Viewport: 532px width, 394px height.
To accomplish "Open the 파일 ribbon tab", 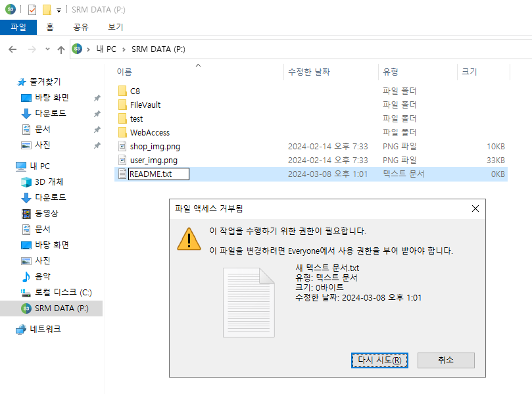I will tap(18, 27).
